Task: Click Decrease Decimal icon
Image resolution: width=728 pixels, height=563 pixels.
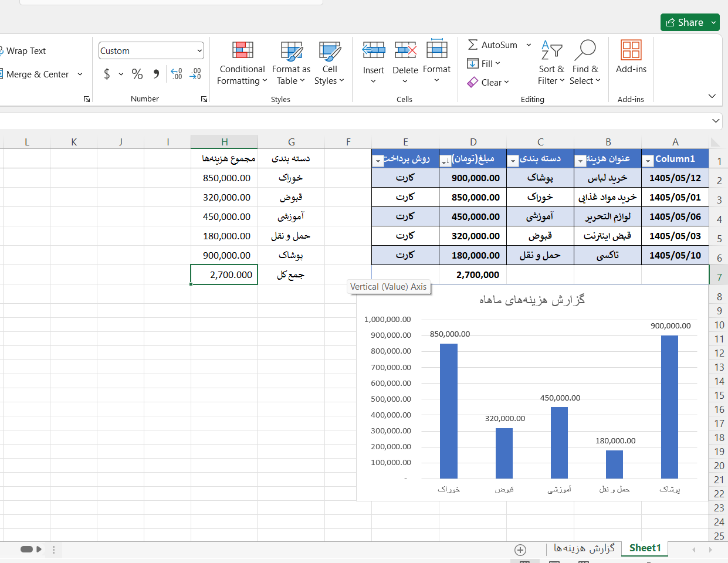Action: pyautogui.click(x=196, y=74)
